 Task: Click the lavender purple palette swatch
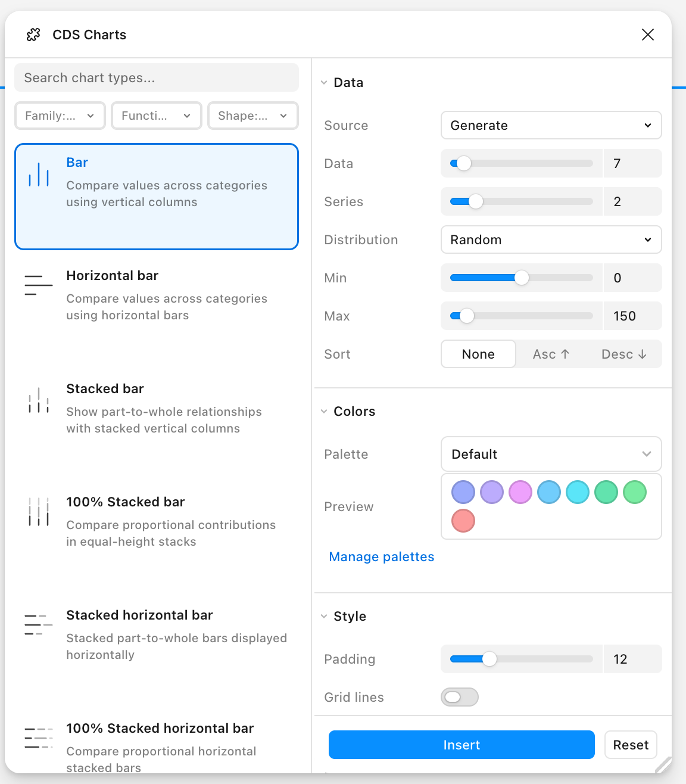pyautogui.click(x=492, y=492)
